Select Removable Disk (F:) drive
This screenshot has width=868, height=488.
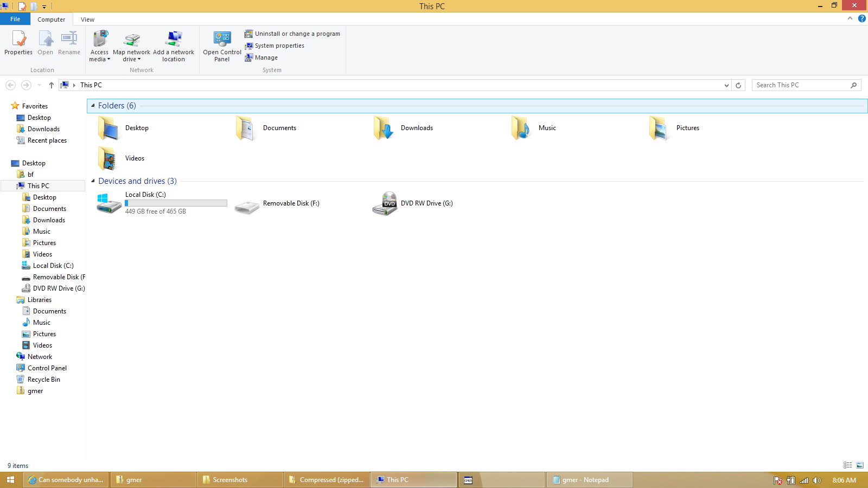click(x=278, y=204)
